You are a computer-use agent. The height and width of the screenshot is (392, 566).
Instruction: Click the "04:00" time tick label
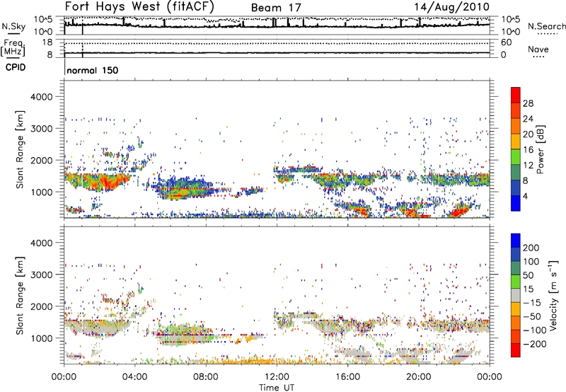(135, 377)
